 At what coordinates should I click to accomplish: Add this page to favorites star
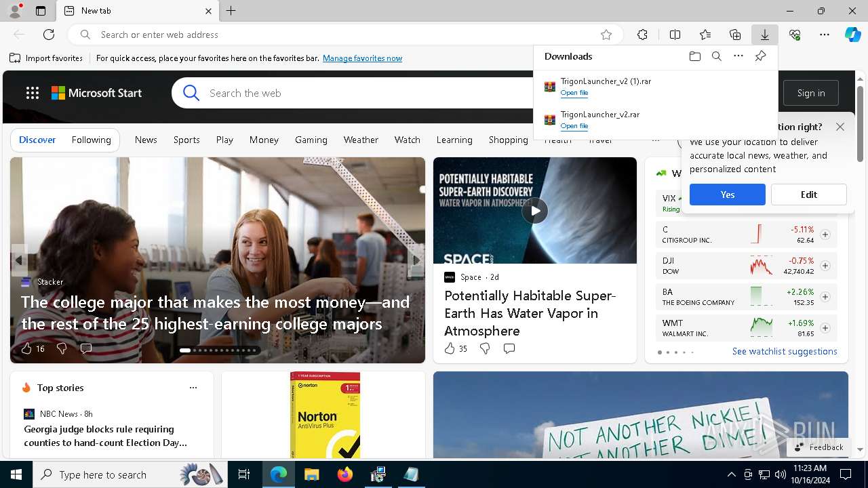[x=606, y=35]
